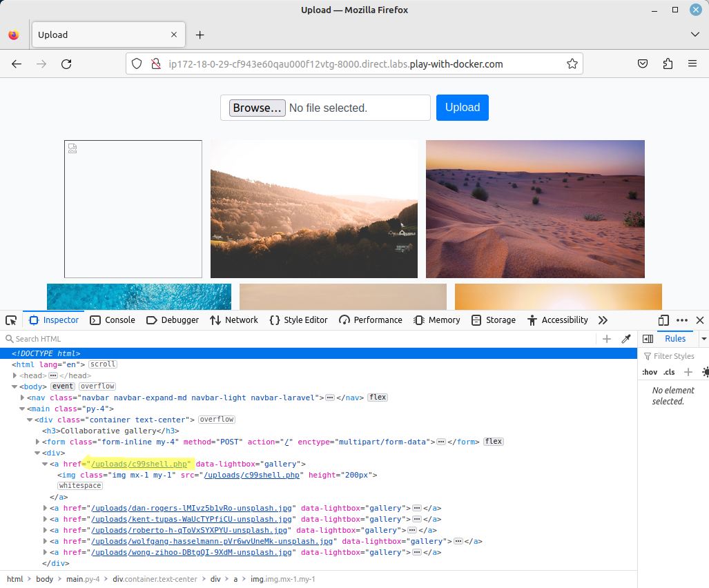
Task: Create a new node with the plus icon
Action: [x=607, y=339]
